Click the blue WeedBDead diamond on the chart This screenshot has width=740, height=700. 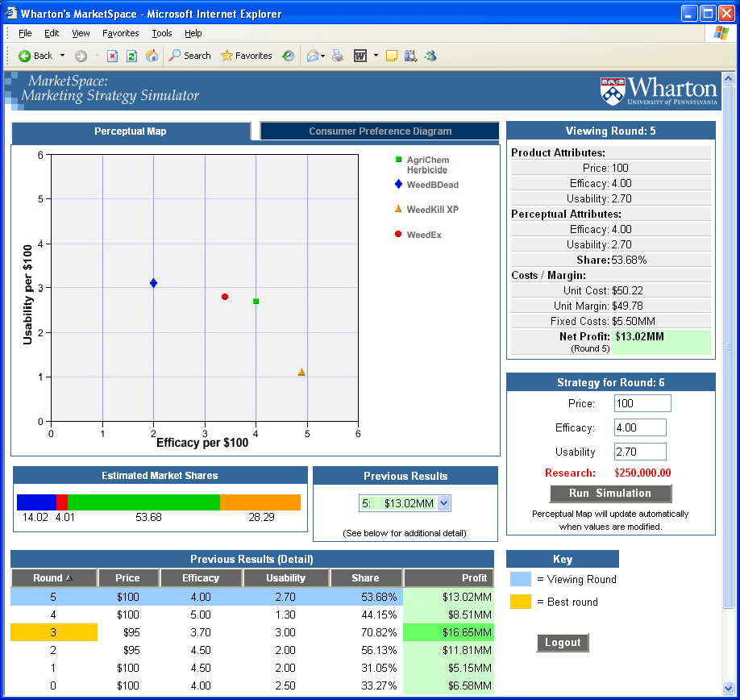pos(153,283)
